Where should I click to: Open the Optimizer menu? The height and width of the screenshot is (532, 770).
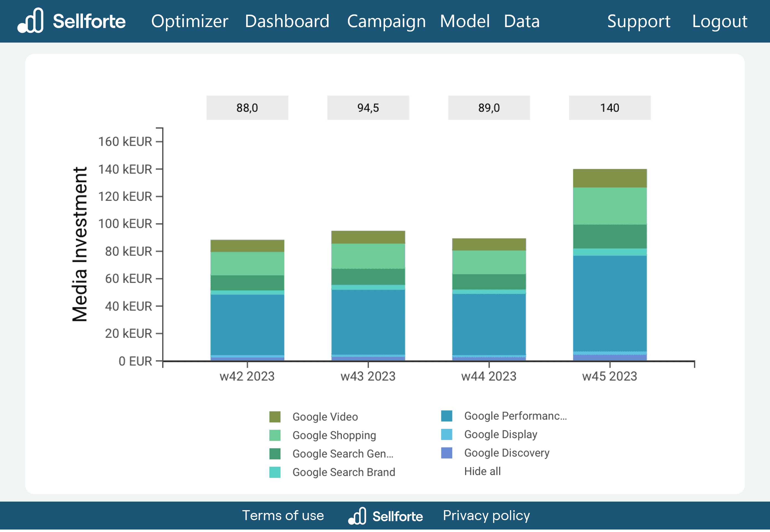(x=189, y=21)
